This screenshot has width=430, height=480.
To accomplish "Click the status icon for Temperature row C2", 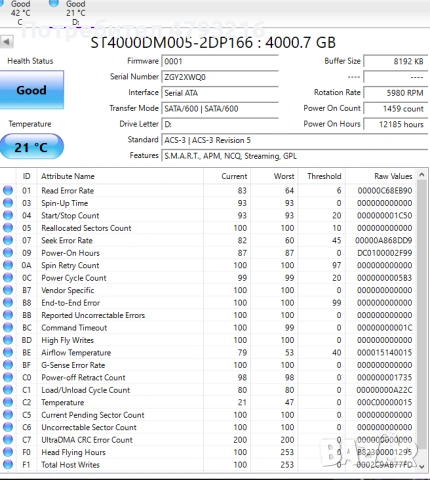I will tap(8, 402).
